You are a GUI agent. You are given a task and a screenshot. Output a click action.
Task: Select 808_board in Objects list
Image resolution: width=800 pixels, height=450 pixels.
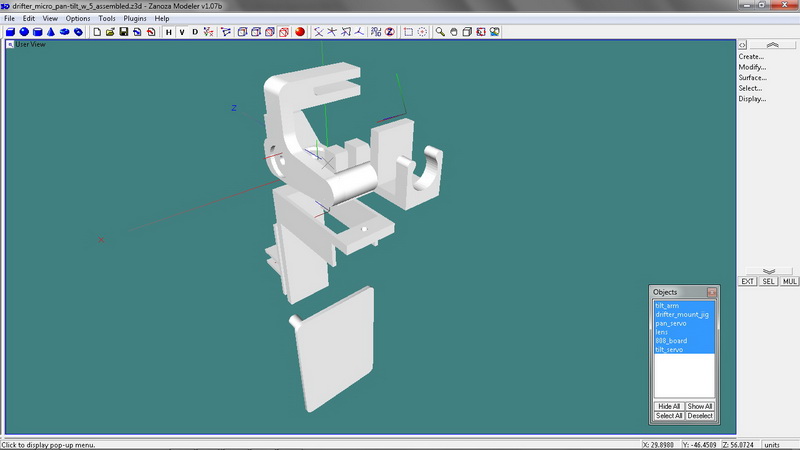(x=684, y=341)
